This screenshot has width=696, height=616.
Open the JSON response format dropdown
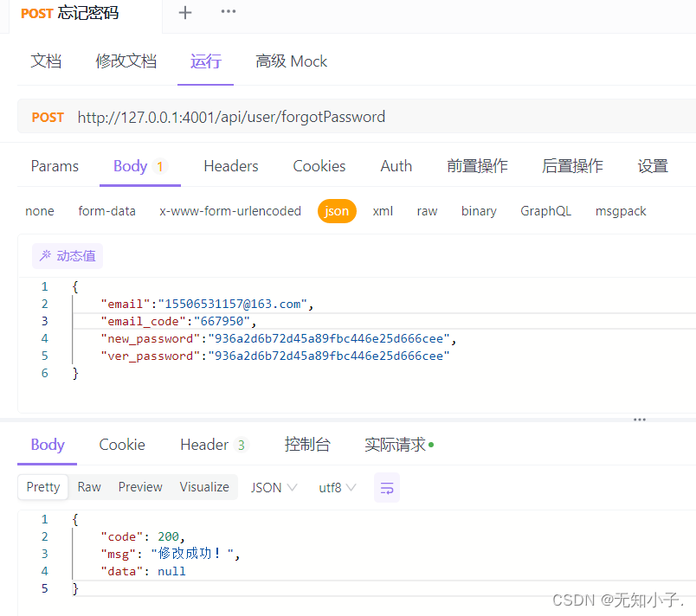pyautogui.click(x=274, y=487)
